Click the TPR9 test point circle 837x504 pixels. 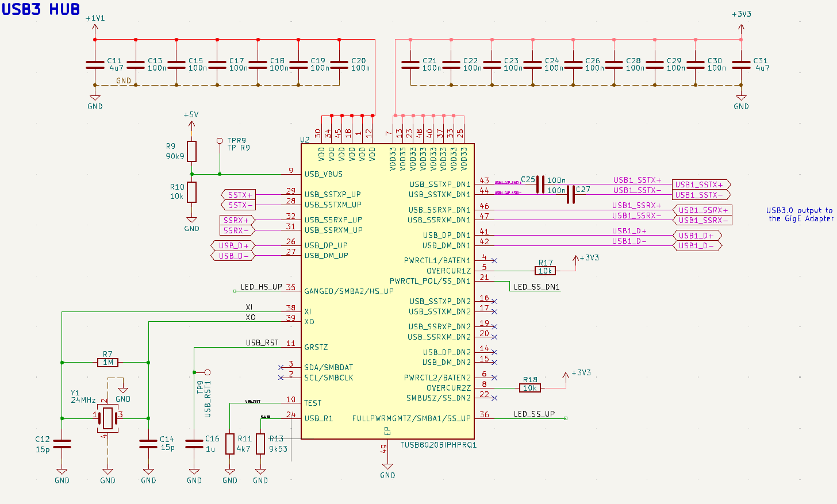219,141
